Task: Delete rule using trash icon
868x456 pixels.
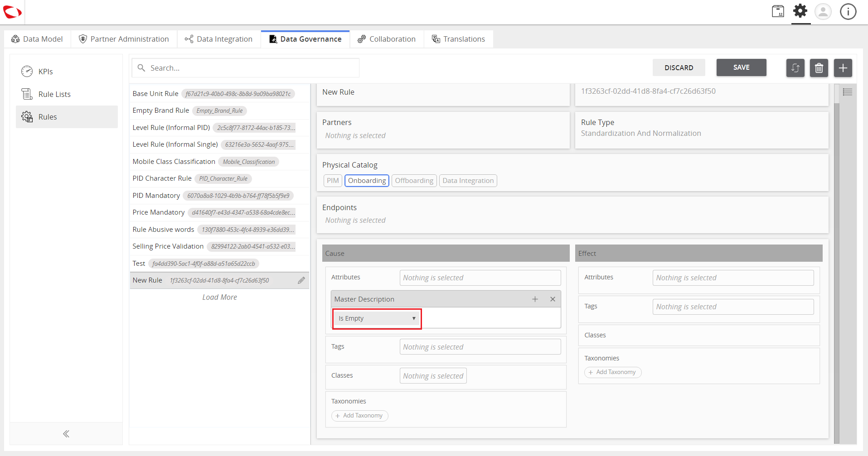Action: click(x=819, y=68)
